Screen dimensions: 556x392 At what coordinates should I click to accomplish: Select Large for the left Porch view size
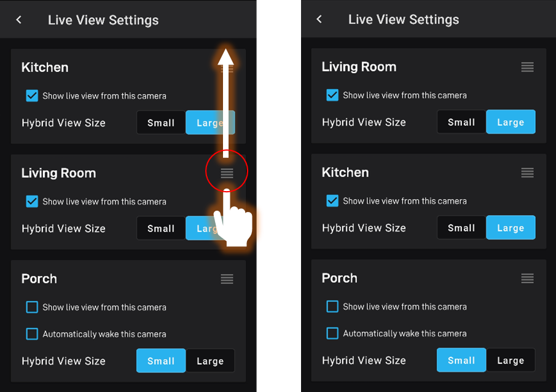click(210, 361)
